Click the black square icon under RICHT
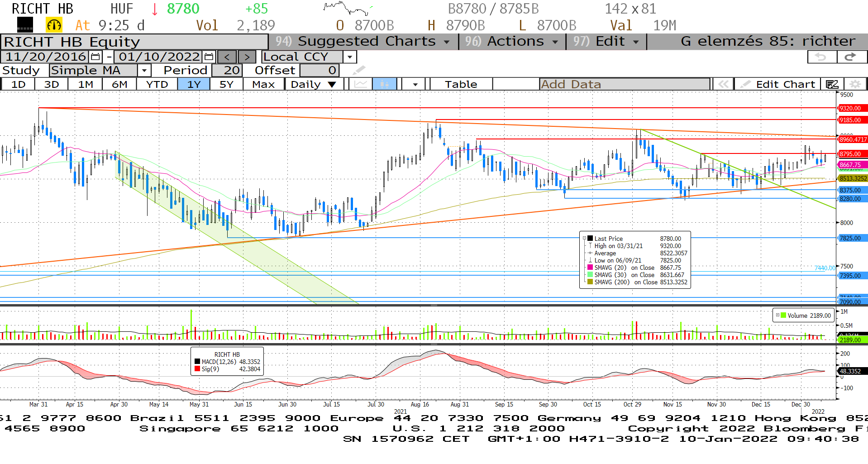Screen dimensions: 868x464 pyautogui.click(x=25, y=25)
